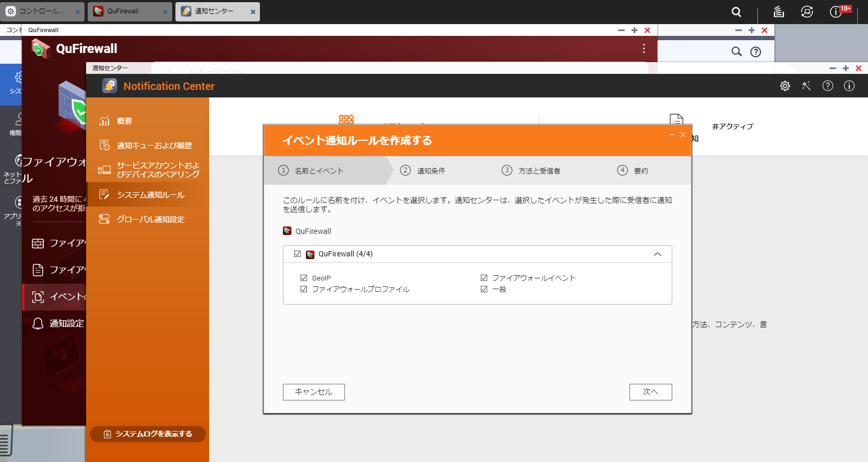The width and height of the screenshot is (868, 462).
Task: Select step 3 方法と受信者
Action: point(531,171)
